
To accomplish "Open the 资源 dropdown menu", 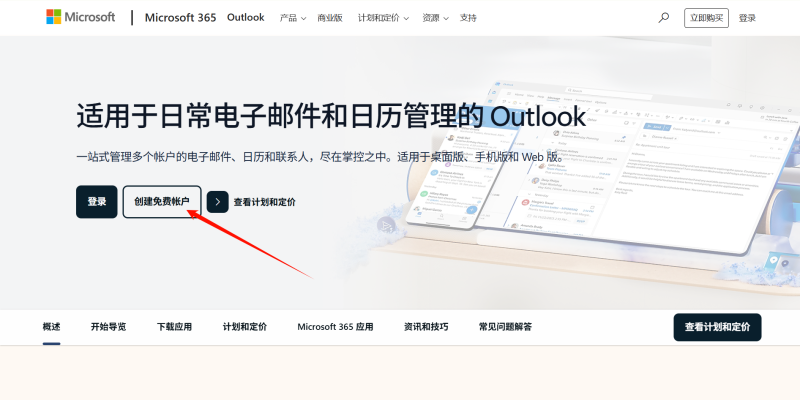I will (435, 18).
